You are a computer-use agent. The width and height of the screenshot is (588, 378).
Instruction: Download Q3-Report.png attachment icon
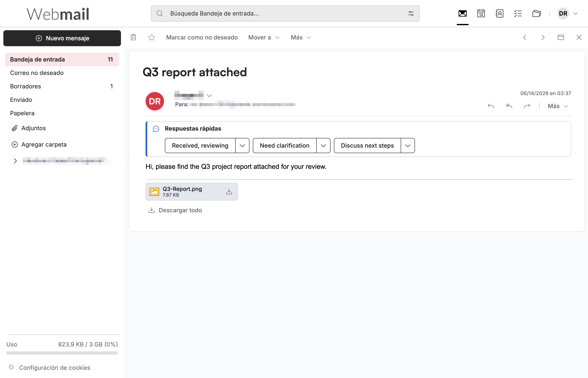(x=229, y=192)
